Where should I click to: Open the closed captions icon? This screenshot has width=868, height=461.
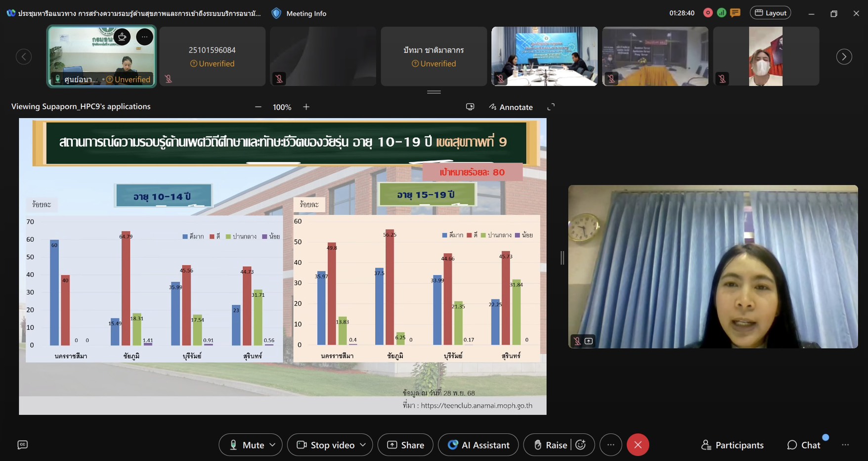(22, 445)
